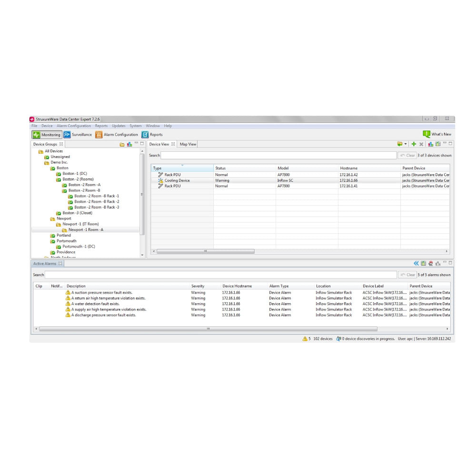Click the green add device plus icon

(414, 144)
